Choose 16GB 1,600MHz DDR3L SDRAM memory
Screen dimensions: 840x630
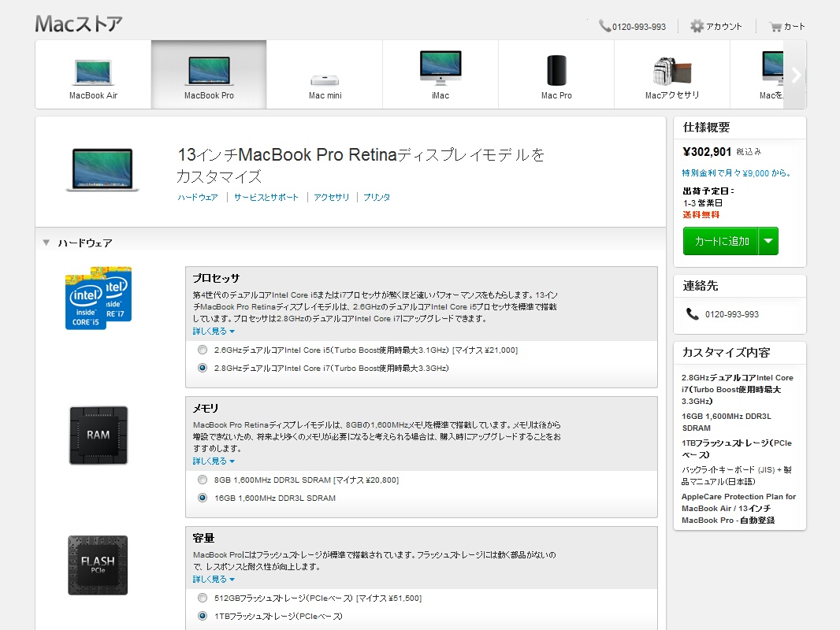tap(203, 498)
